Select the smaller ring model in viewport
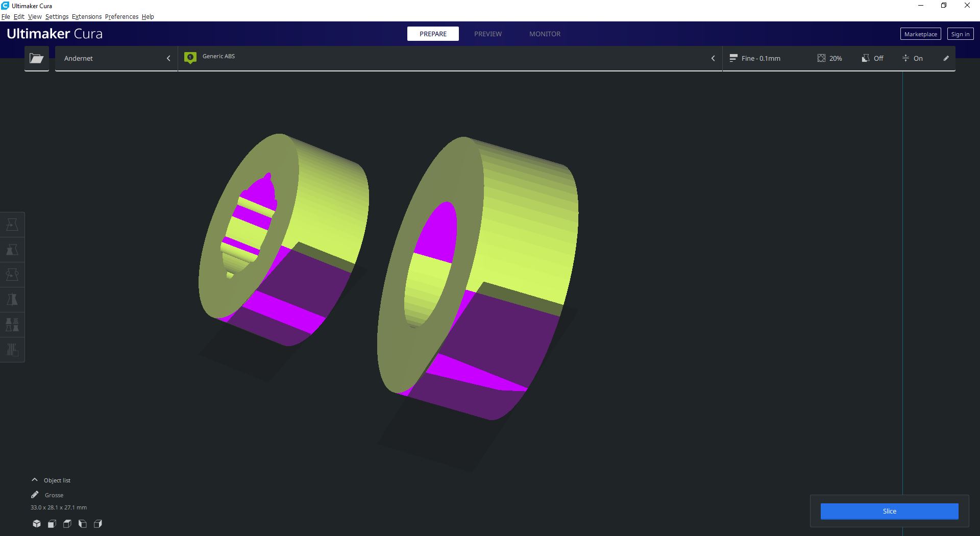The image size is (980, 536). click(x=327, y=214)
